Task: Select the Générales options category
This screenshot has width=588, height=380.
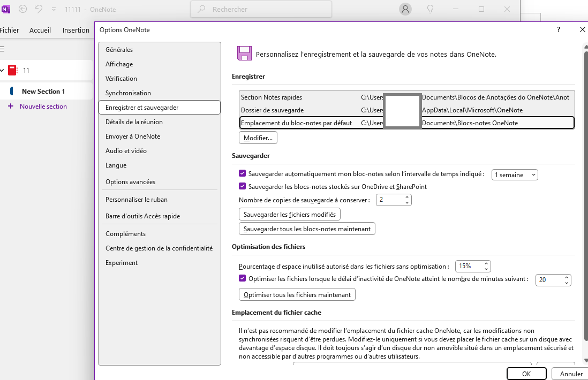Action: (x=160, y=50)
